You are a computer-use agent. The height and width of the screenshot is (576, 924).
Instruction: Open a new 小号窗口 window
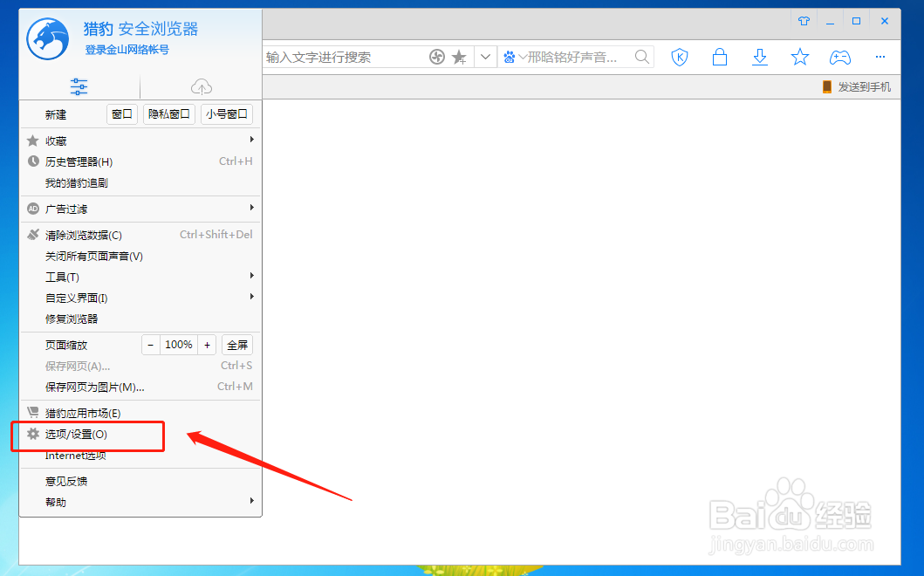(x=227, y=113)
